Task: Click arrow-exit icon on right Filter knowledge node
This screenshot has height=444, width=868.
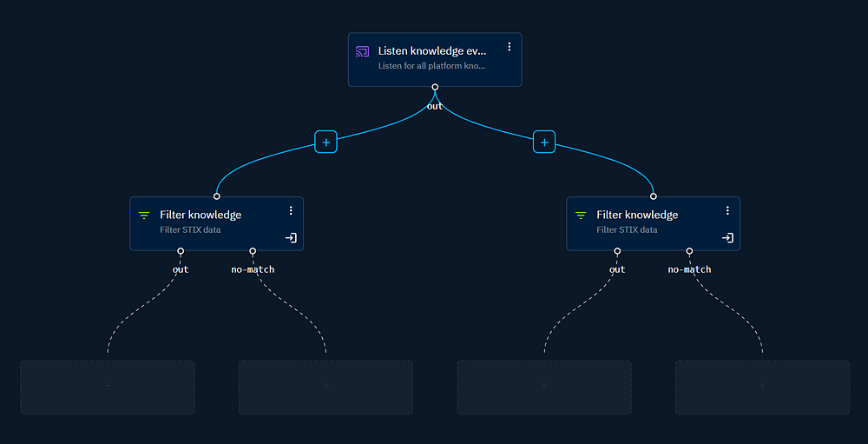Action: click(727, 238)
